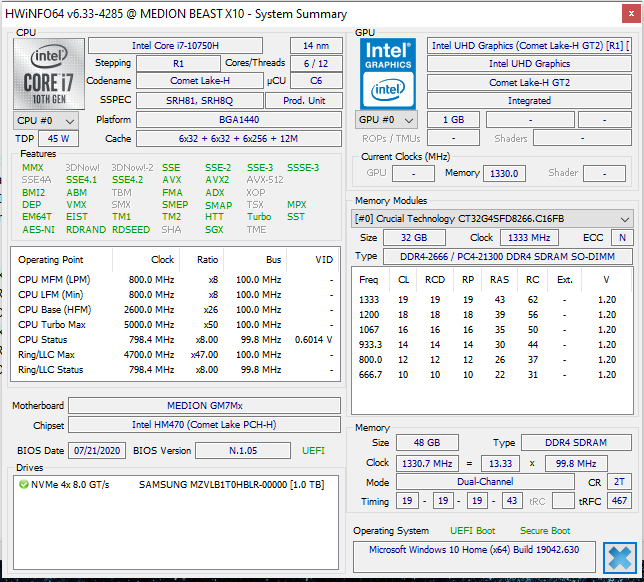This screenshot has height=582, width=644.
Task: Click the Intel UHD Graphics (Comet Lake-H GT2) field
Action: (x=529, y=46)
